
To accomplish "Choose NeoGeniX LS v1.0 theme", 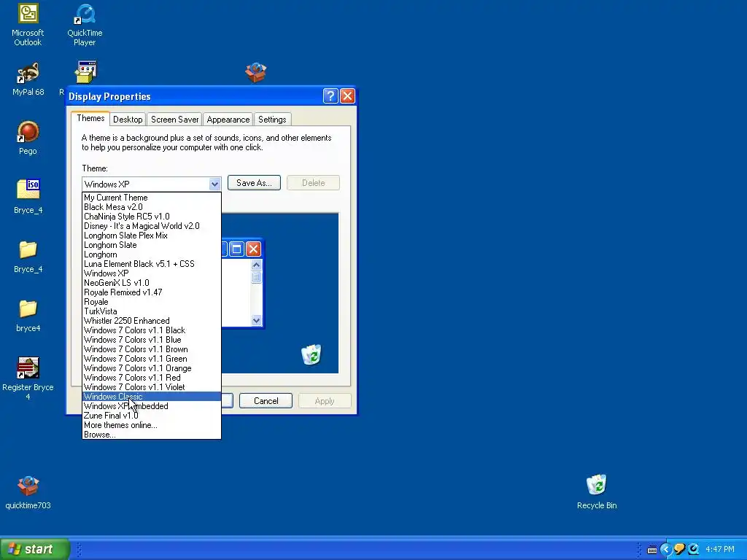I will click(x=152, y=283).
